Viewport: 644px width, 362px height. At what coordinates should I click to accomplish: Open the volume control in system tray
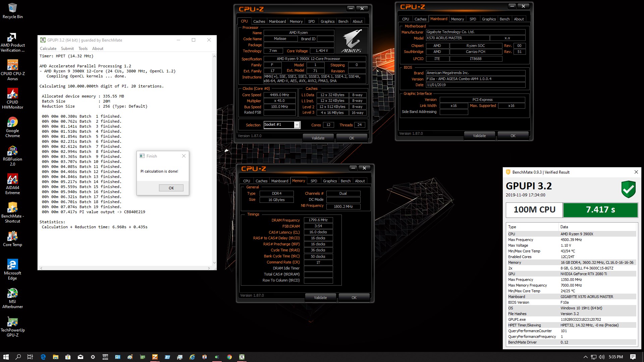pyautogui.click(x=602, y=357)
